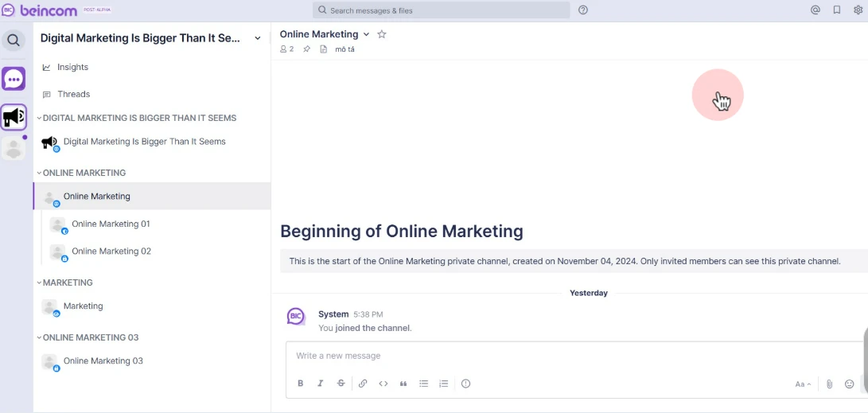Toggle strikethrough formatting

(x=341, y=383)
